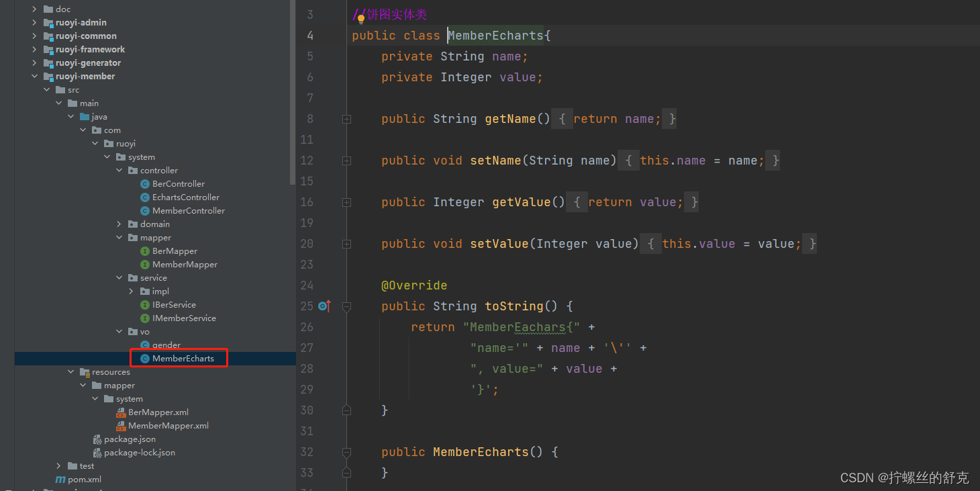This screenshot has width=980, height=491.
Task: Click the BerMapper.xml file icon
Action: point(121,412)
